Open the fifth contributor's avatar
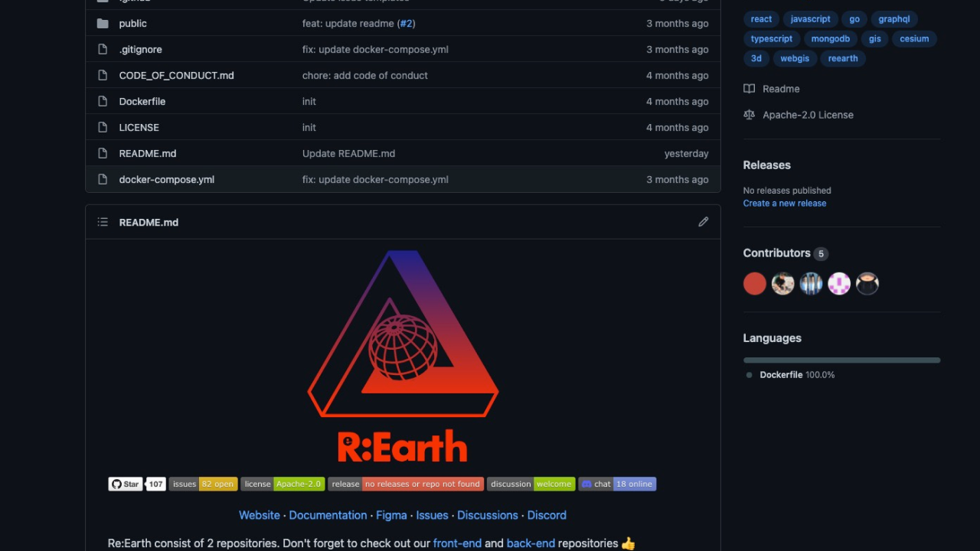The width and height of the screenshot is (980, 551). click(867, 284)
